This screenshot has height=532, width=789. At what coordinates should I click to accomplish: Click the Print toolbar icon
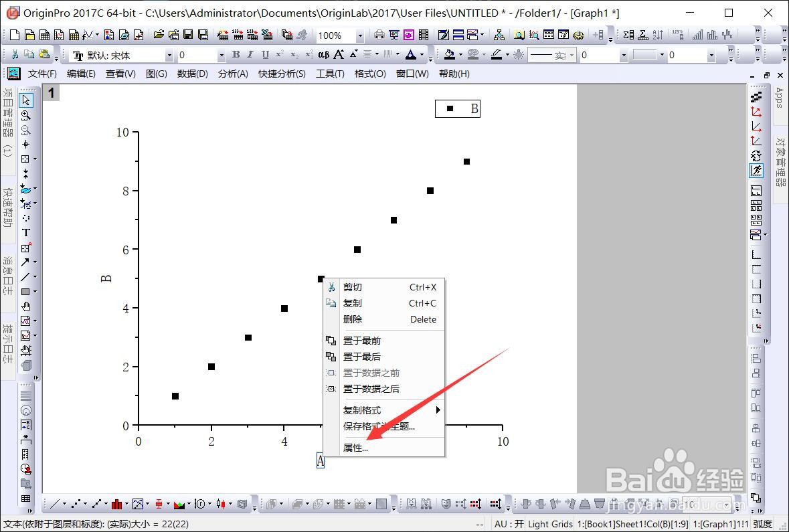[x=379, y=35]
